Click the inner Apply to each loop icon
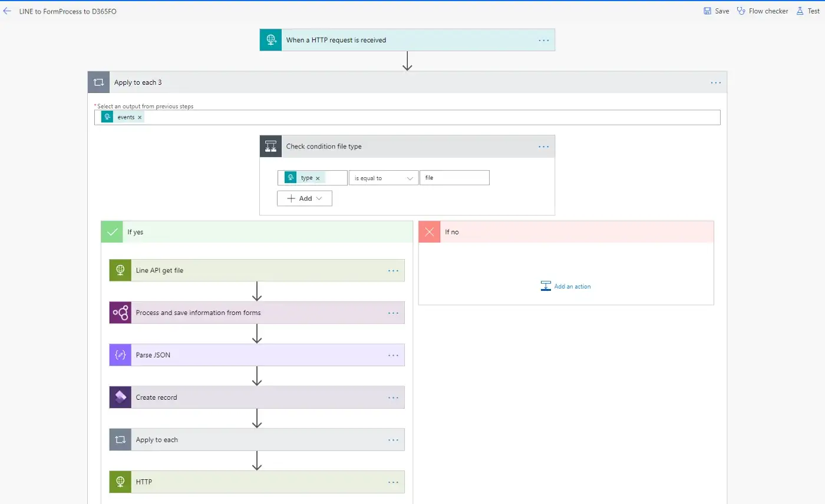The width and height of the screenshot is (825, 504). click(120, 440)
